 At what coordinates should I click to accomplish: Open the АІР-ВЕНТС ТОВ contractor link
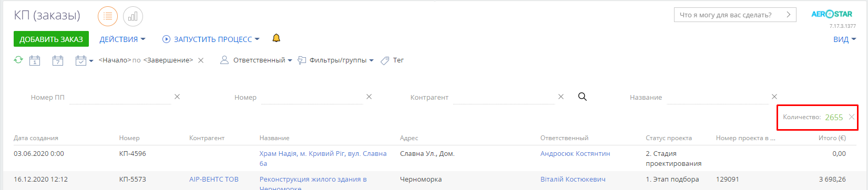[x=214, y=180]
